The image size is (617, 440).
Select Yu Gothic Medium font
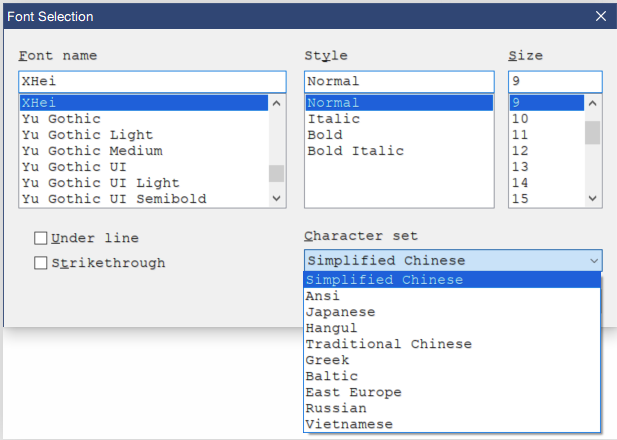click(92, 151)
